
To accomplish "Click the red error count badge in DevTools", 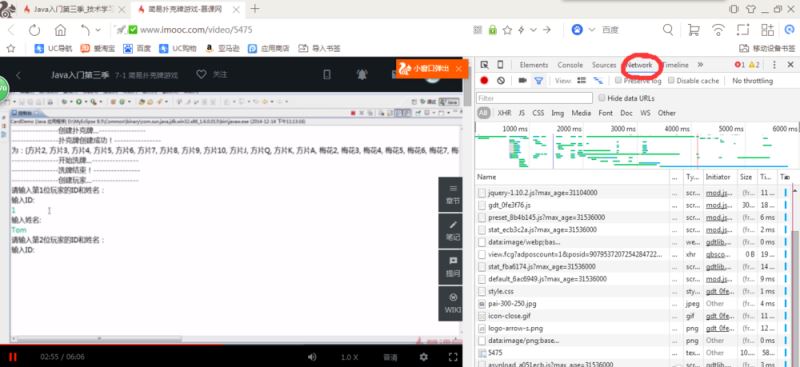I will pos(739,65).
